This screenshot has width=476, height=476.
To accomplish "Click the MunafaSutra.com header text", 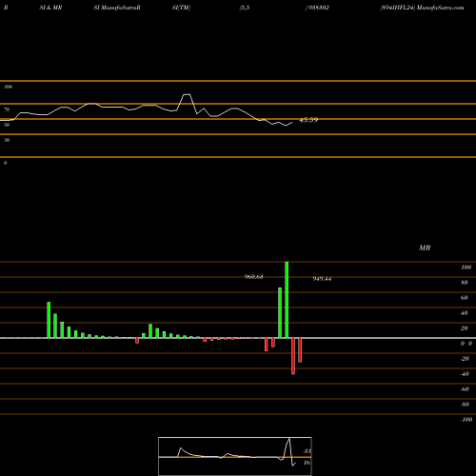I will [x=441, y=8].
